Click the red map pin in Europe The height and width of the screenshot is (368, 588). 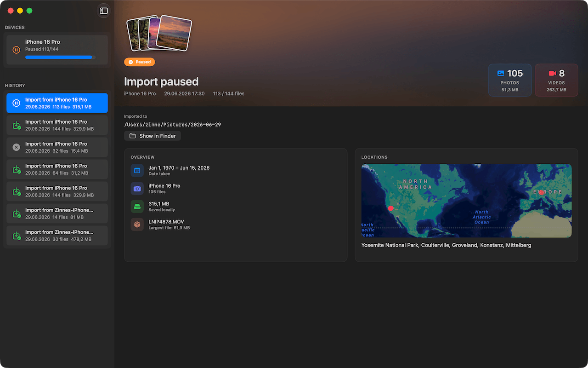[x=542, y=193]
